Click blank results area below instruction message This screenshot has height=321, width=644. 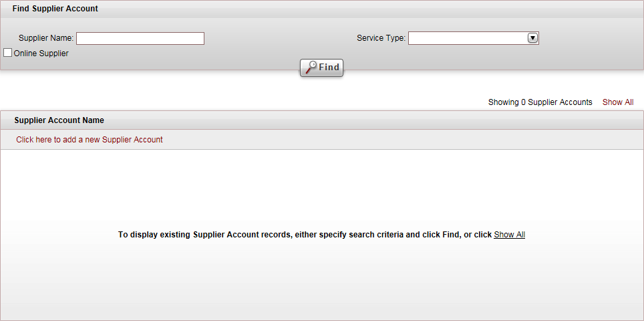[321, 280]
